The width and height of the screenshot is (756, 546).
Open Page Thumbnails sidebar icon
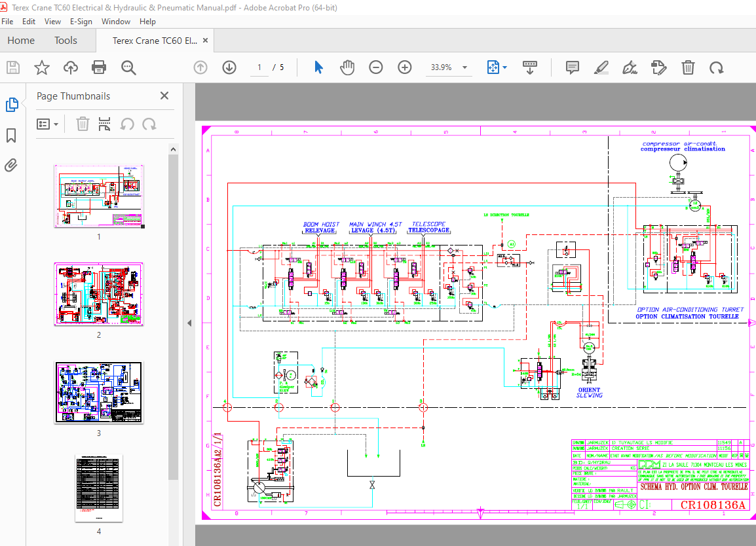coord(12,105)
